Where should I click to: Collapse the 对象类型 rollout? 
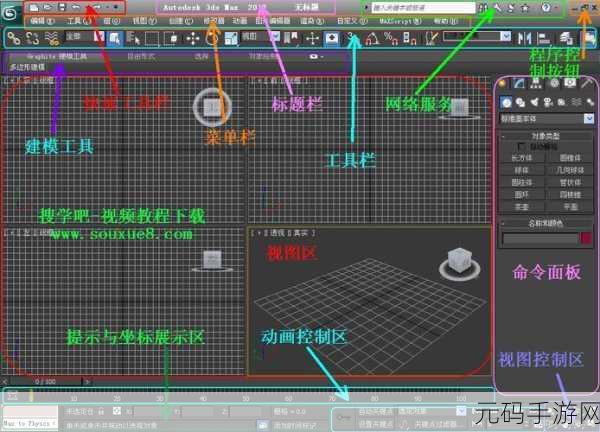tap(546, 136)
